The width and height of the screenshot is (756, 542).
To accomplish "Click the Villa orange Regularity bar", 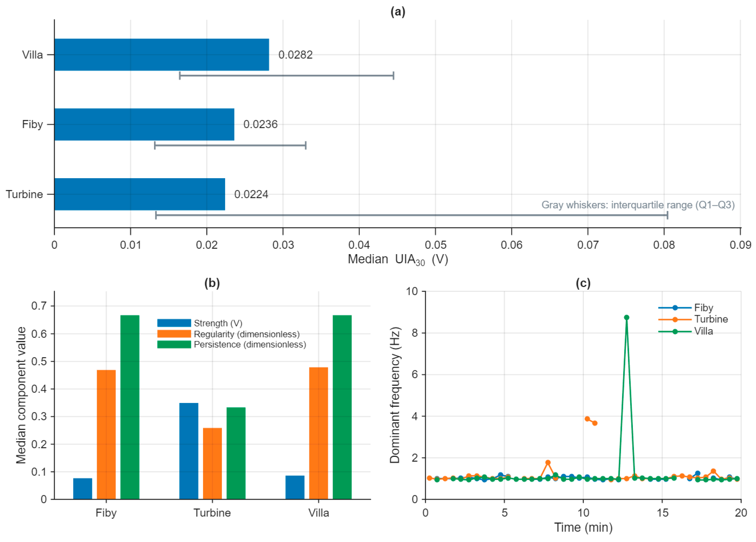I will (x=319, y=433).
